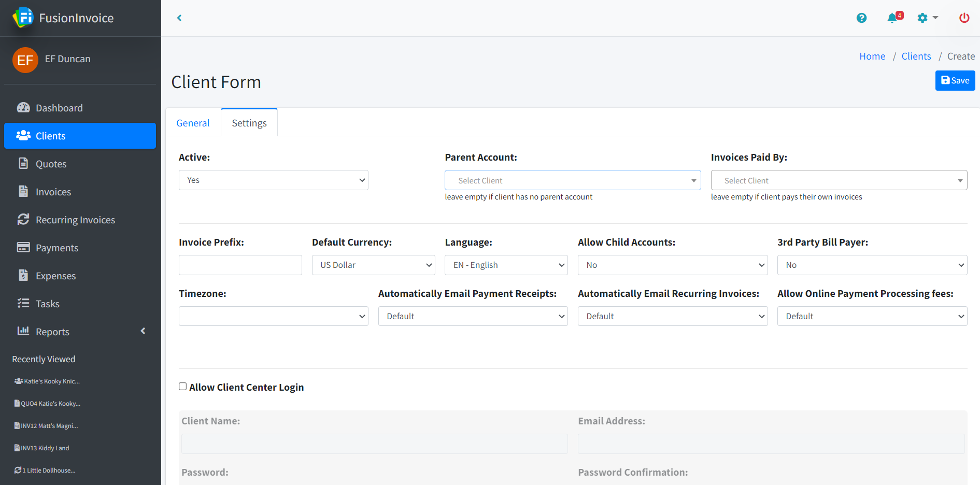980x485 pixels.
Task: Switch to the General tab
Action: point(193,123)
